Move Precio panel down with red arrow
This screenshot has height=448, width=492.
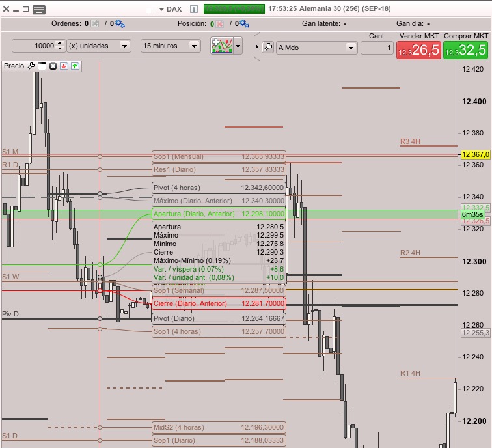[x=64, y=66]
